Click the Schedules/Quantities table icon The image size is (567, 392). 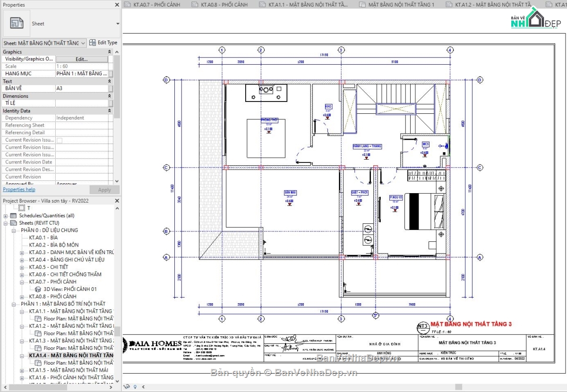(14, 215)
